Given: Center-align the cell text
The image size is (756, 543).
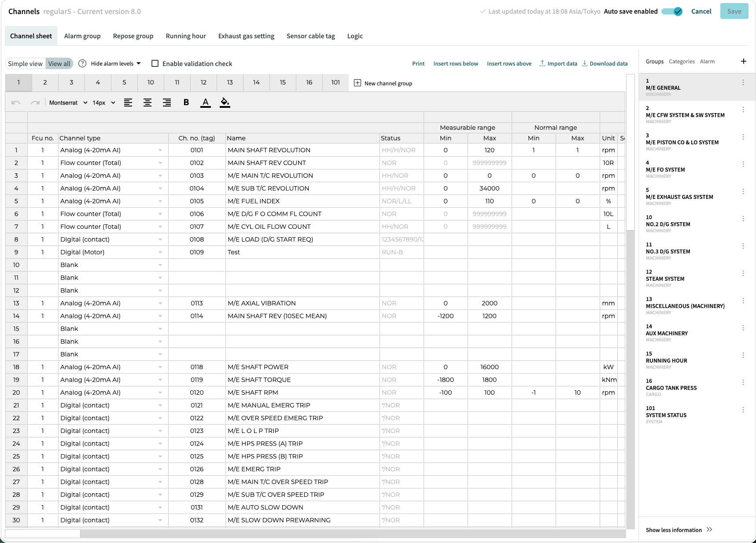Looking at the screenshot, I should click(x=148, y=103).
